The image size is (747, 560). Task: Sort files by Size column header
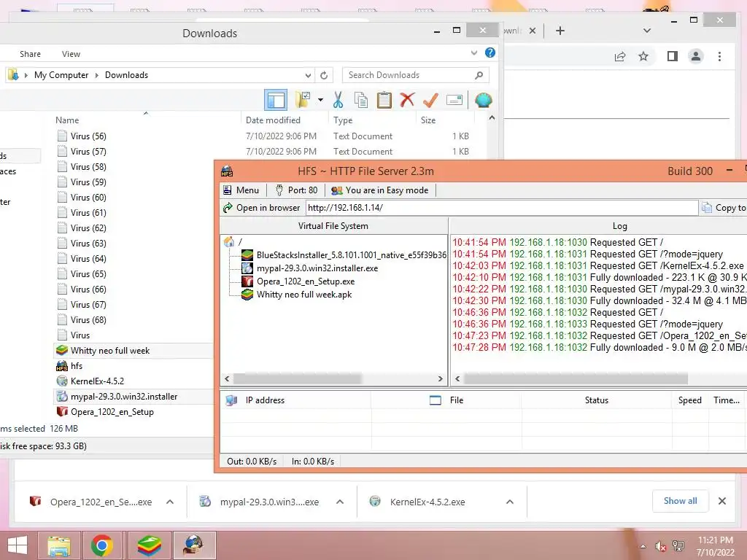click(x=427, y=120)
